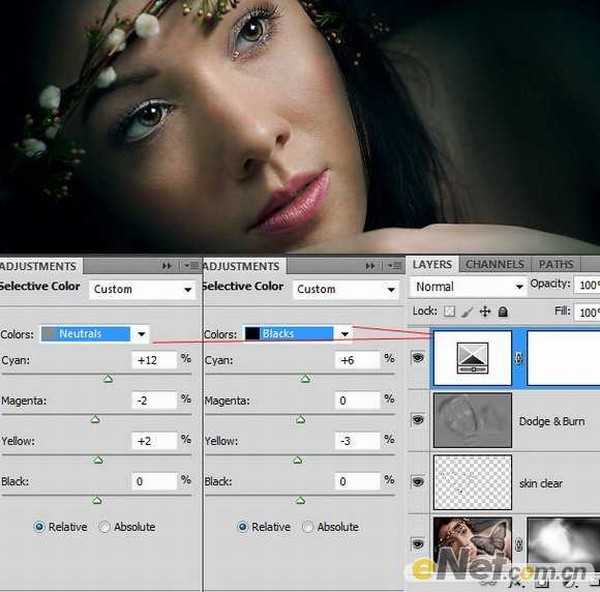600x592 pixels.
Task: Click the lock all padlock icon
Action: coord(503,312)
